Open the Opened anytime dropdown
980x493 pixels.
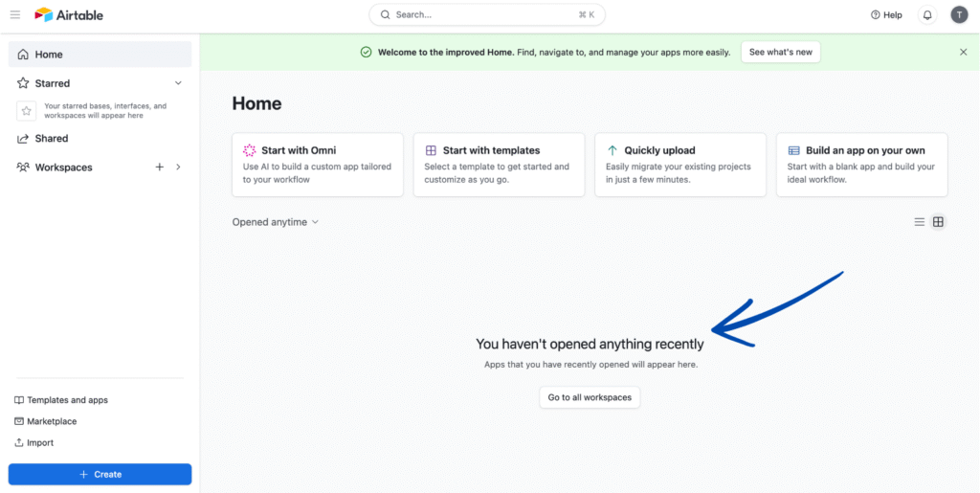[x=276, y=222]
